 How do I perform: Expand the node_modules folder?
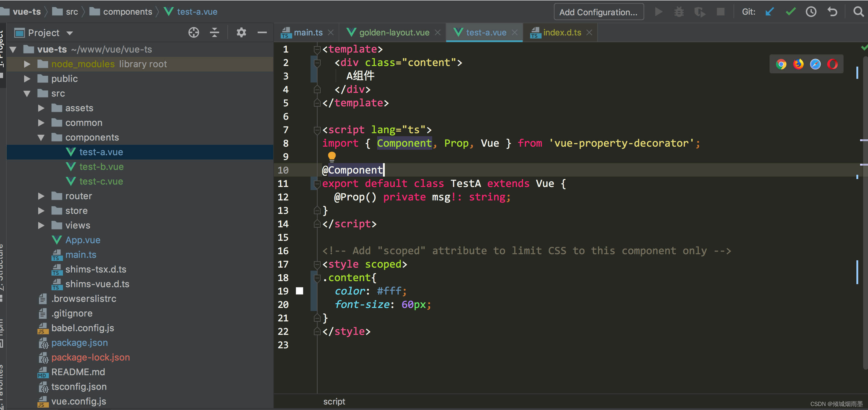(27, 64)
